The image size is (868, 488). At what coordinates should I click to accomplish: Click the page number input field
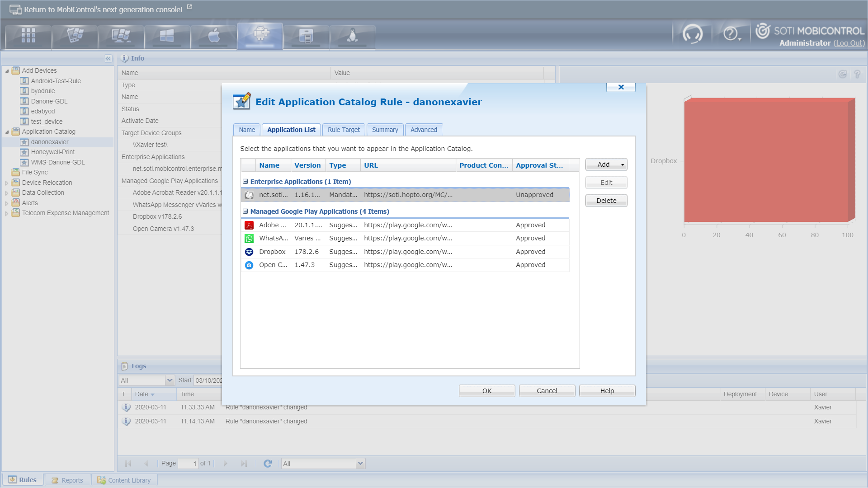(x=189, y=463)
